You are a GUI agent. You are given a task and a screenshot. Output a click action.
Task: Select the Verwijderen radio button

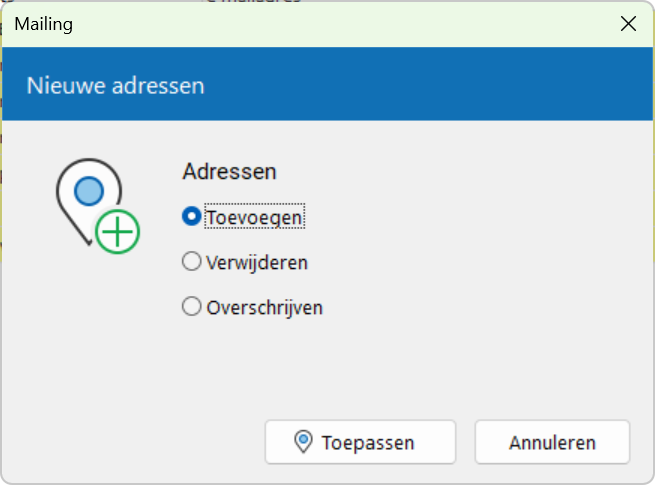192,262
